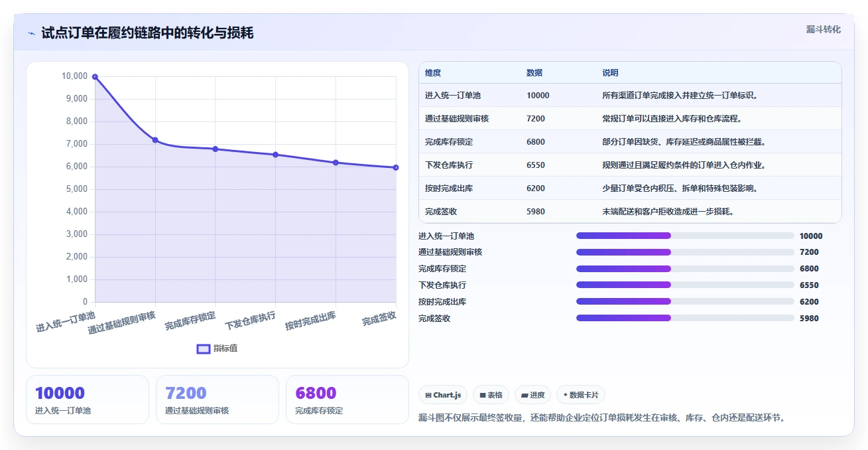Viewport: 868px width, 450px height.
Task: Select the 通过基础规则审核 table row cell
Action: [x=457, y=119]
